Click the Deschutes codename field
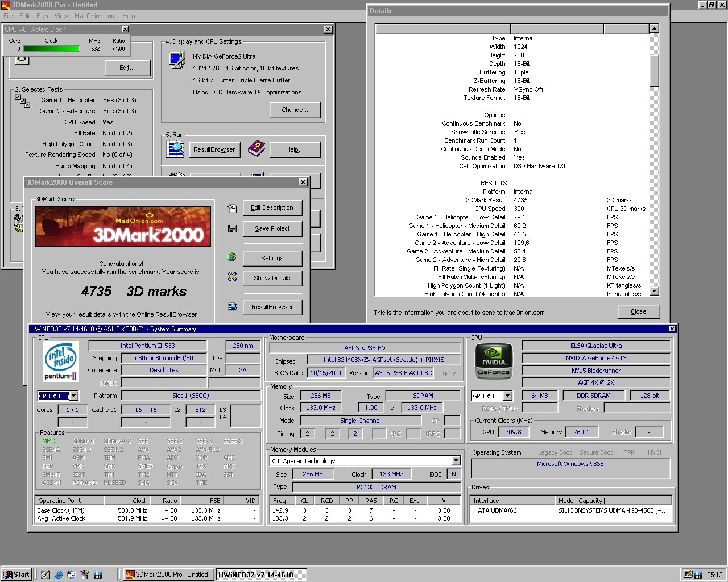Viewport: 728px width, 582px height. tap(164, 370)
